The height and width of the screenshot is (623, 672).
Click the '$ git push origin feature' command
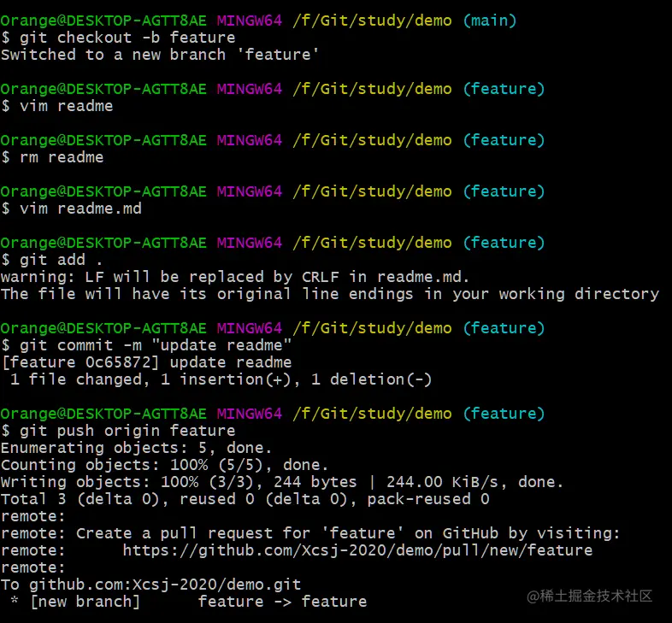[x=118, y=431]
